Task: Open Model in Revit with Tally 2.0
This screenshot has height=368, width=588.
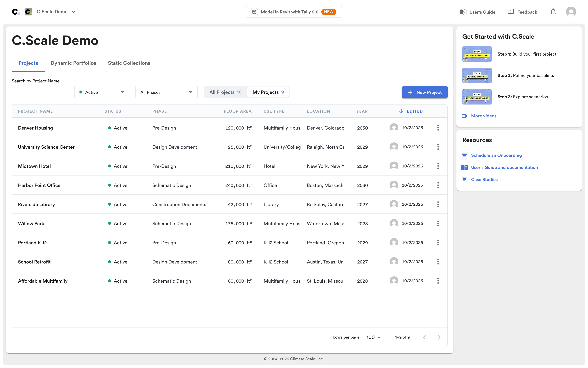Action: pos(294,12)
